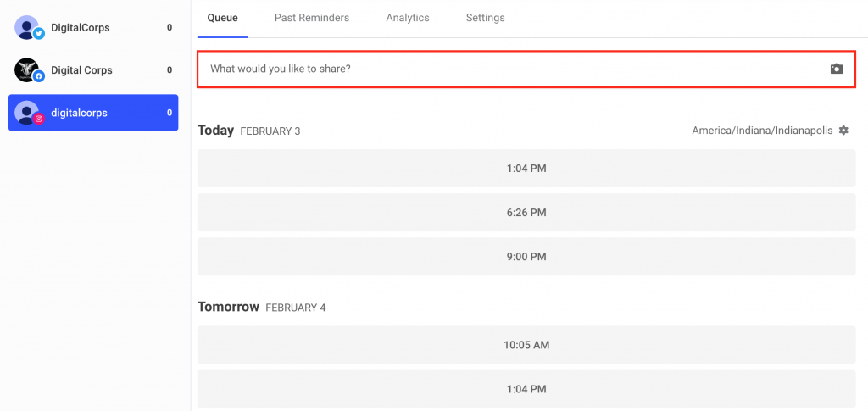Choose tomorrow's 1:04 PM slot

tap(526, 389)
